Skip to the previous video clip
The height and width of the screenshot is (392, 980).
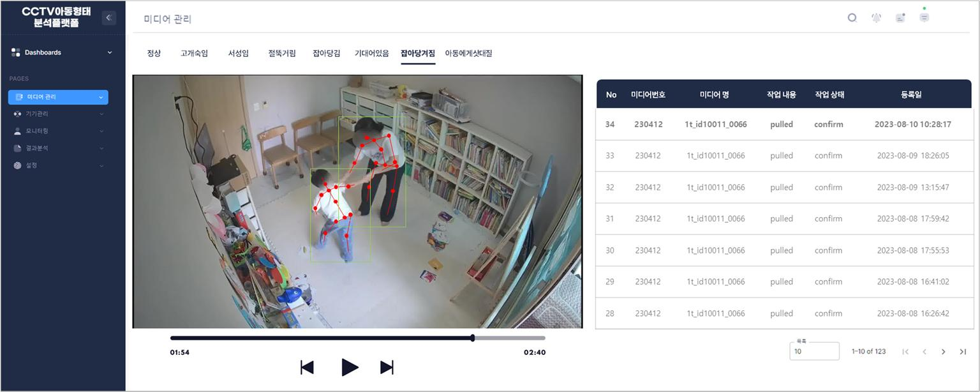click(x=307, y=367)
